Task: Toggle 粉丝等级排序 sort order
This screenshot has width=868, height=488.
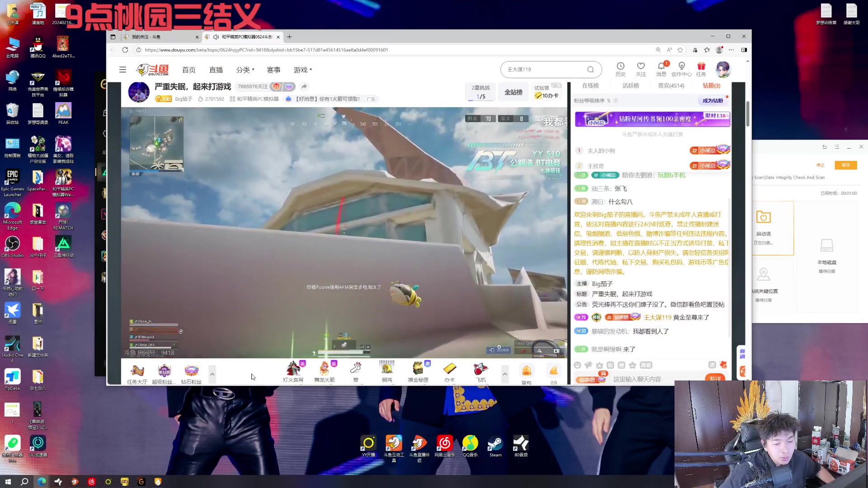Action: (592, 101)
